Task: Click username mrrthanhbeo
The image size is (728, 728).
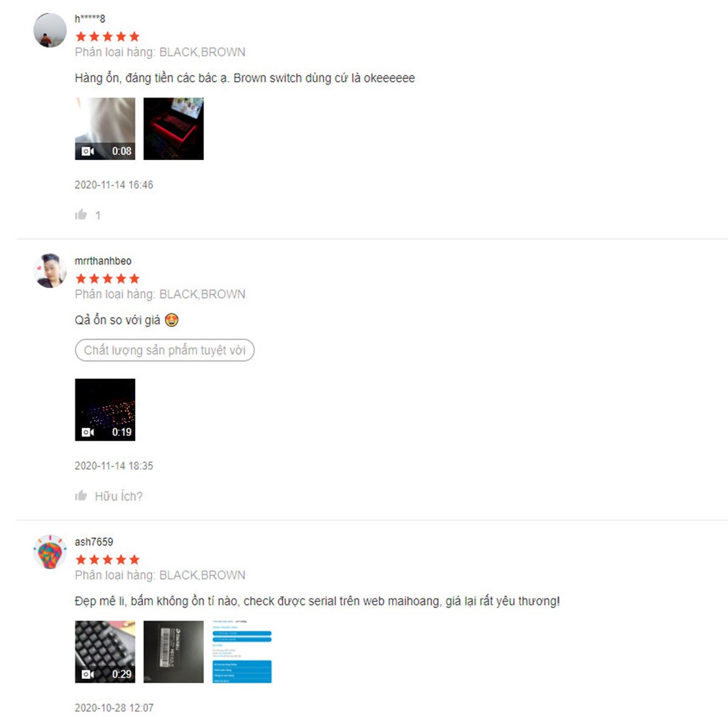Action: coord(103,261)
